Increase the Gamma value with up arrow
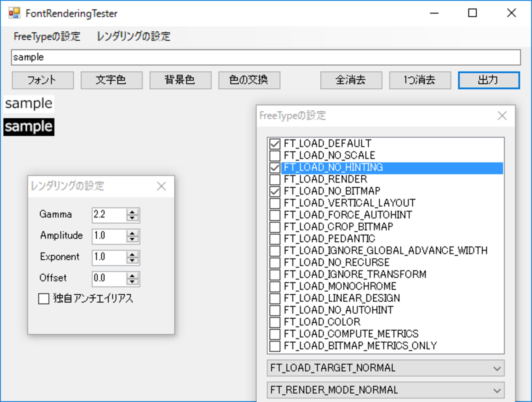Image resolution: width=532 pixels, height=402 pixels. click(x=132, y=212)
